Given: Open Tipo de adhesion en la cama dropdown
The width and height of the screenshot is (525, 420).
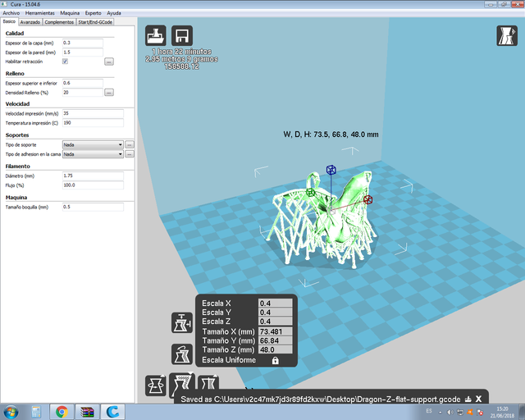Looking at the screenshot, I should [93, 154].
